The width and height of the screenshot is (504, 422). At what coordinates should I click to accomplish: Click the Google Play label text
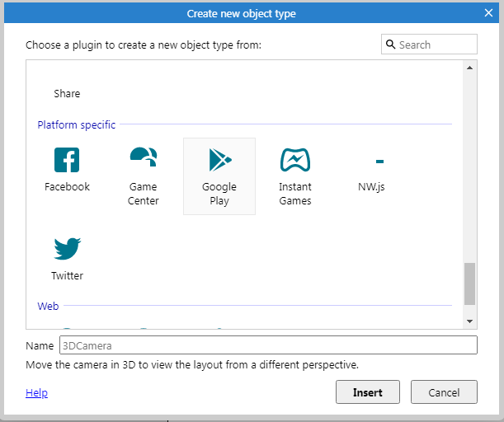point(219,194)
